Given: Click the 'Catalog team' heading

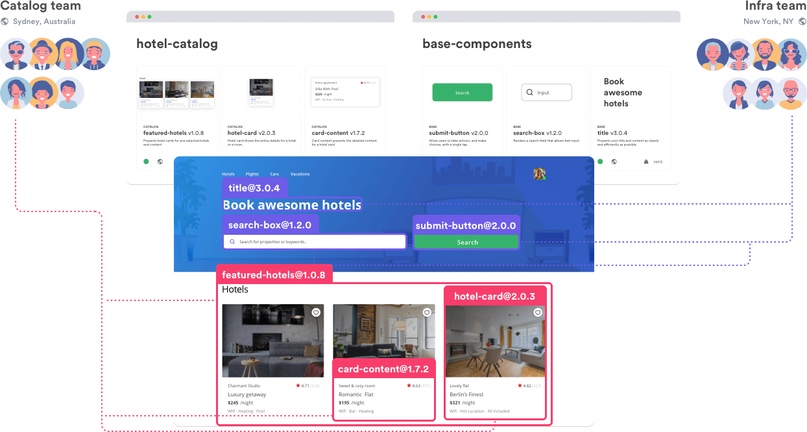Looking at the screenshot, I should coord(41,6).
